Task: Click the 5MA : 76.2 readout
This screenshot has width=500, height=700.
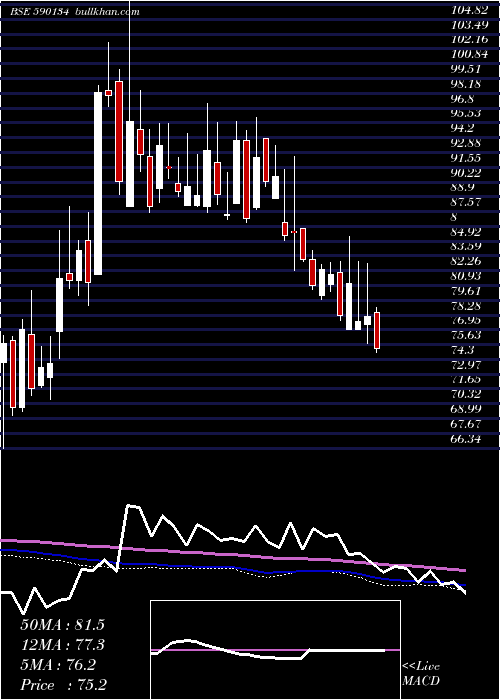Action: click(58, 665)
